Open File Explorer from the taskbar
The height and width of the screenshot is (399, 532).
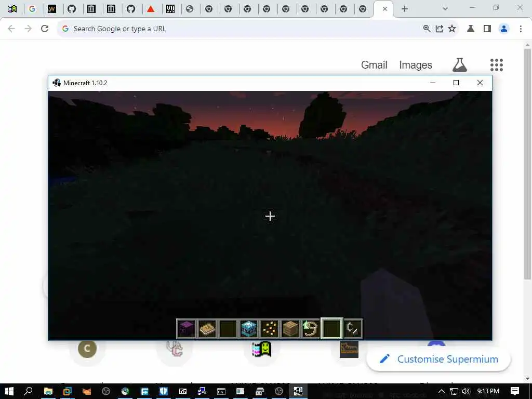pos(48,391)
